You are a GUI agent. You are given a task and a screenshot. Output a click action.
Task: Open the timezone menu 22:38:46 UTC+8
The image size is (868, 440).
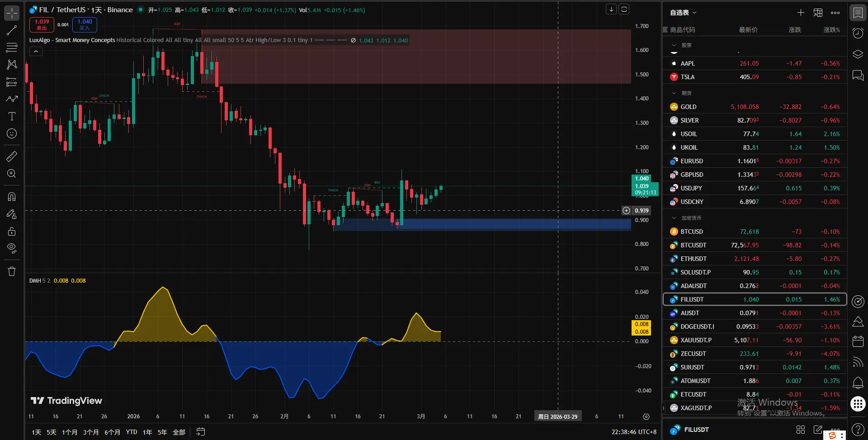(x=634, y=432)
